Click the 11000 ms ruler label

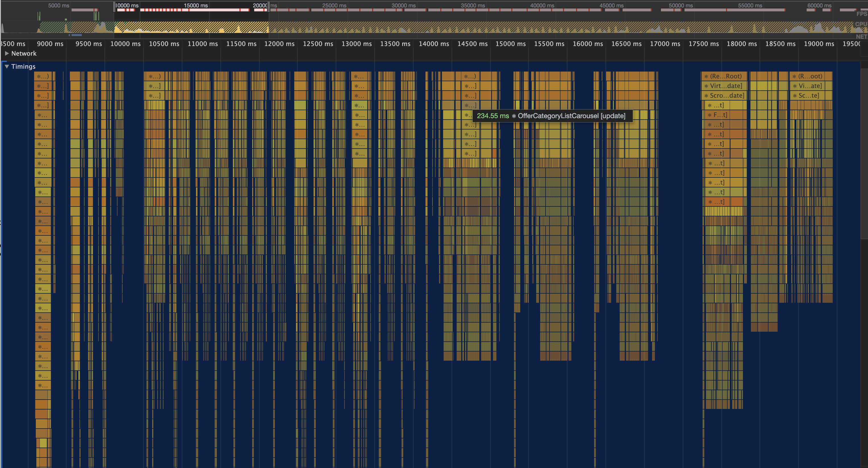(x=203, y=44)
